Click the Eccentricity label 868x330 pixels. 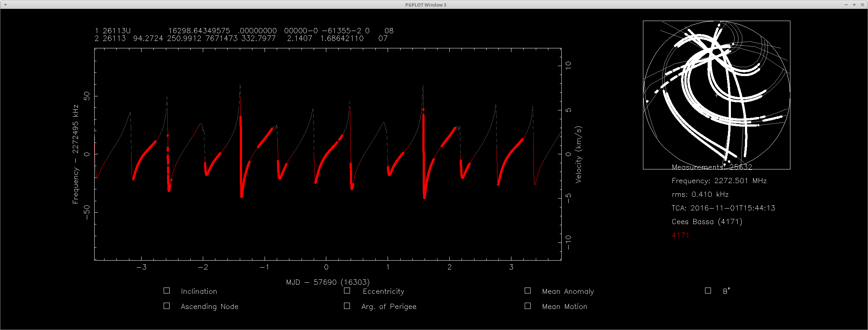tap(384, 291)
